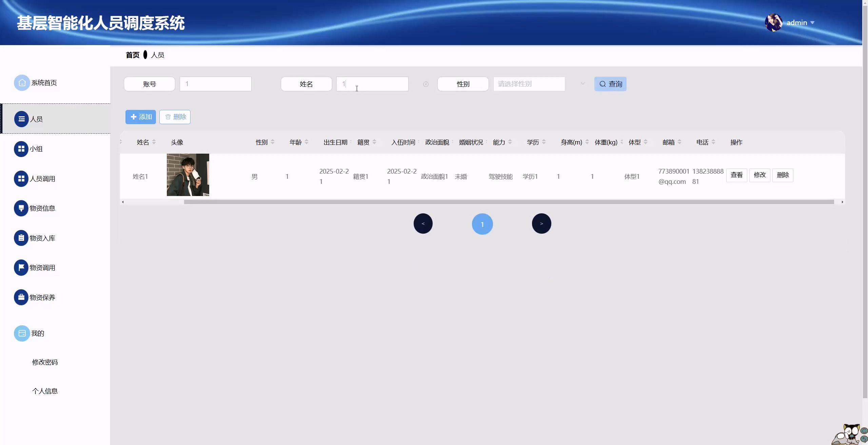Viewport: 868px width, 445px height.
Task: Click the 物资入库 clipboard icon
Action: tap(21, 238)
